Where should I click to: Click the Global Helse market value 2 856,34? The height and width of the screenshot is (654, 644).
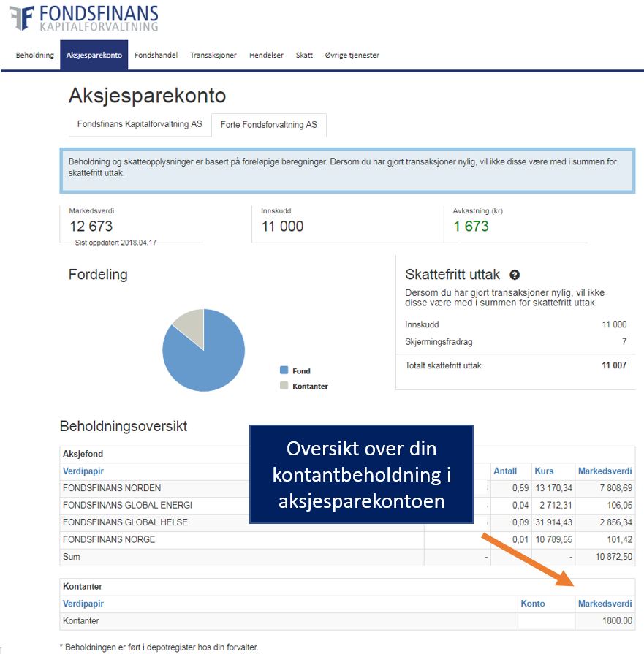[616, 522]
